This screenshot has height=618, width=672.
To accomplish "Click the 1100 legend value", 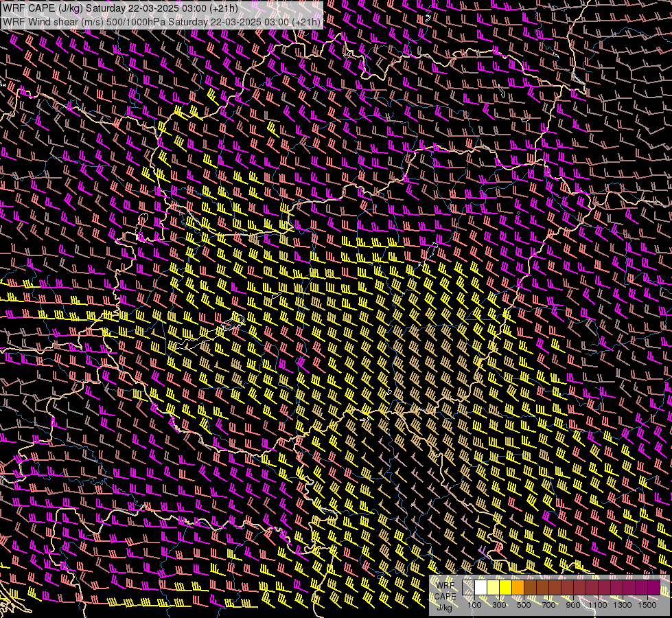I will point(598,605).
